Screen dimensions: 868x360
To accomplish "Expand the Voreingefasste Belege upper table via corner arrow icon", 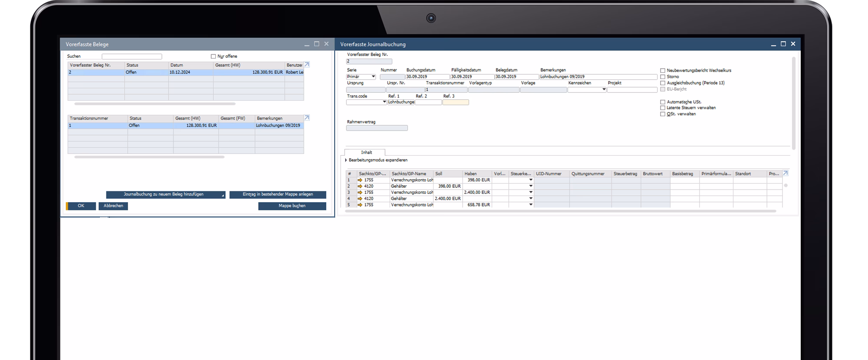I will (307, 65).
